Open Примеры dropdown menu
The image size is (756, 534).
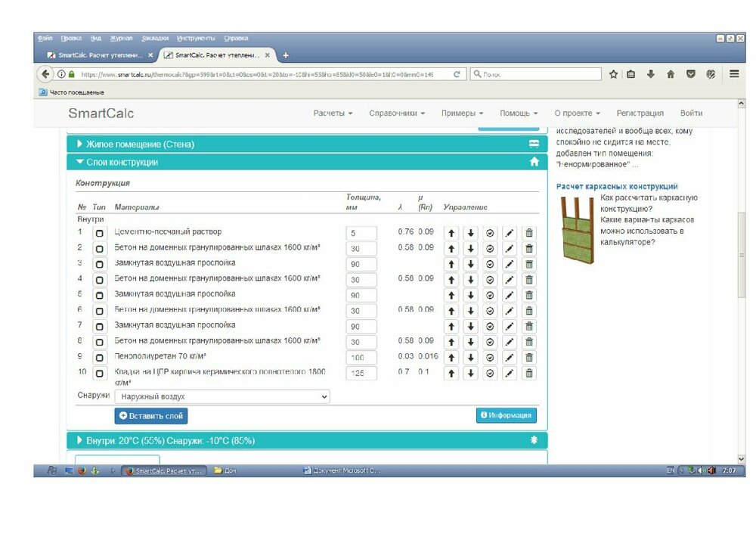coord(462,113)
